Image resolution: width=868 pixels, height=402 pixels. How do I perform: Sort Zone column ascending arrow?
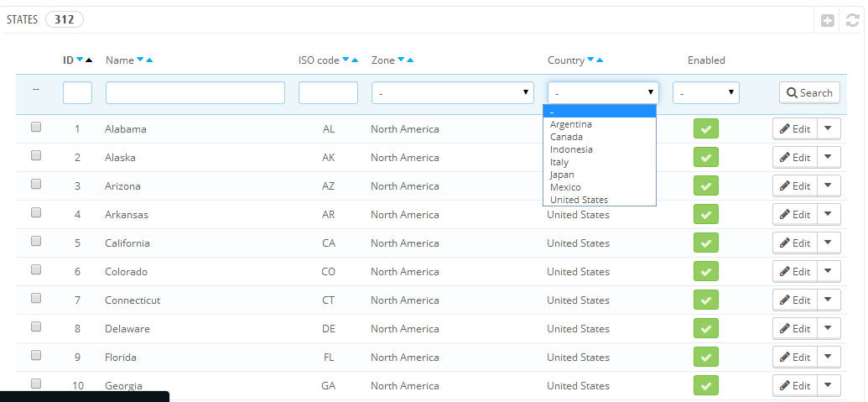tap(410, 60)
